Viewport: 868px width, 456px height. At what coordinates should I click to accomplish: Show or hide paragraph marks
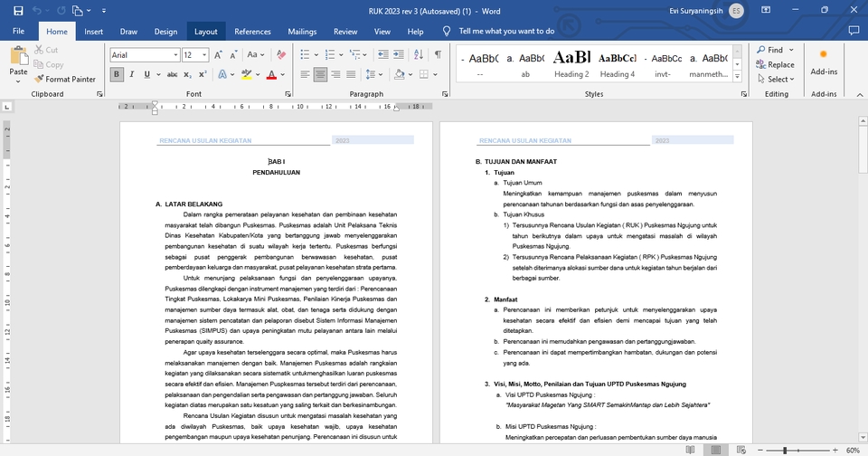pos(438,54)
